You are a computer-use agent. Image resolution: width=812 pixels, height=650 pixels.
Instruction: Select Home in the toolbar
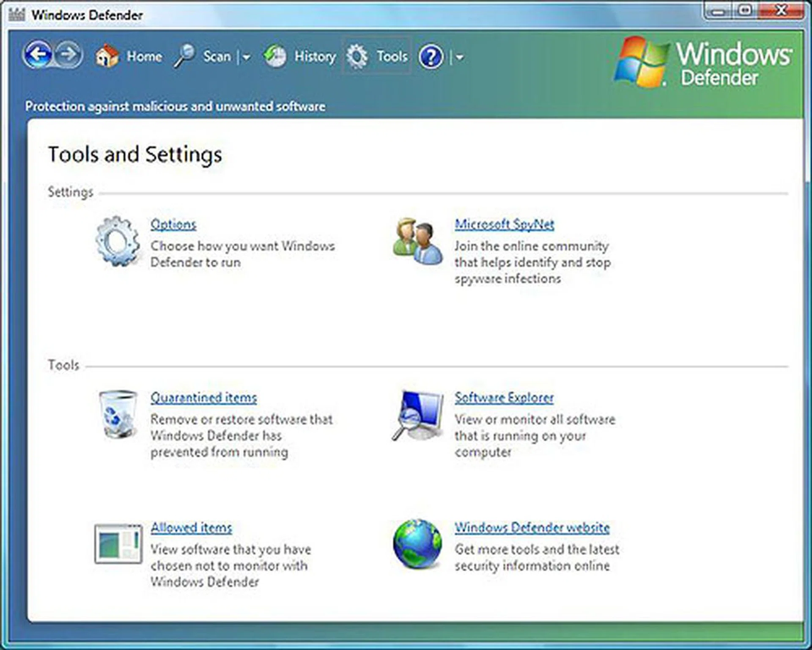coord(144,55)
